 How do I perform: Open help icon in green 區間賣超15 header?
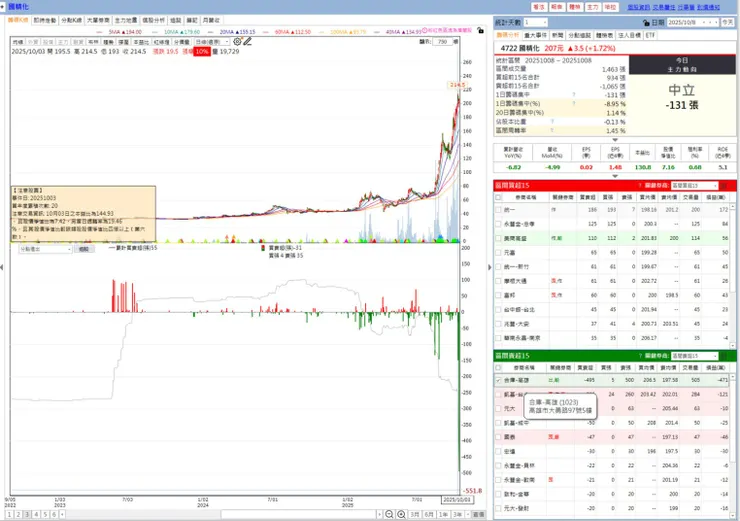640,356
